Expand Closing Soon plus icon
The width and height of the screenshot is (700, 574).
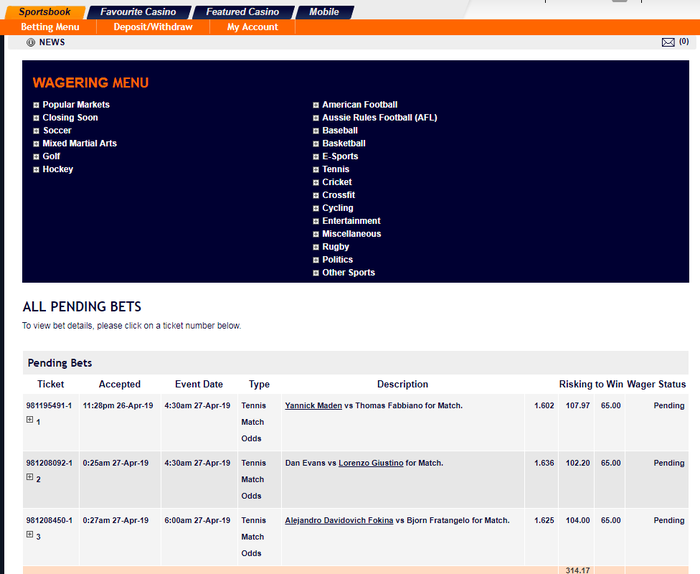(x=36, y=118)
